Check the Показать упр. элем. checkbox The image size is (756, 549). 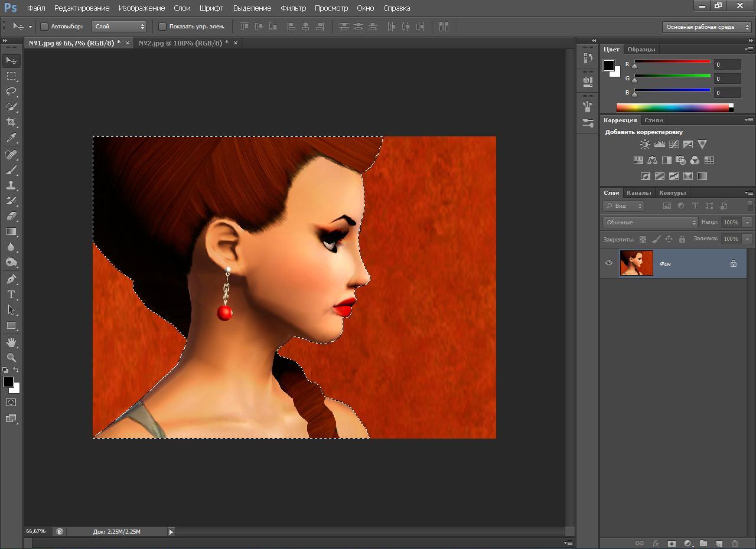click(162, 27)
